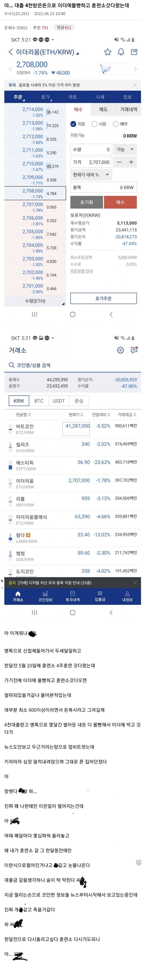Switch to the 차트 tab
The width and height of the screenshot is (142, 980).
pos(72,97)
